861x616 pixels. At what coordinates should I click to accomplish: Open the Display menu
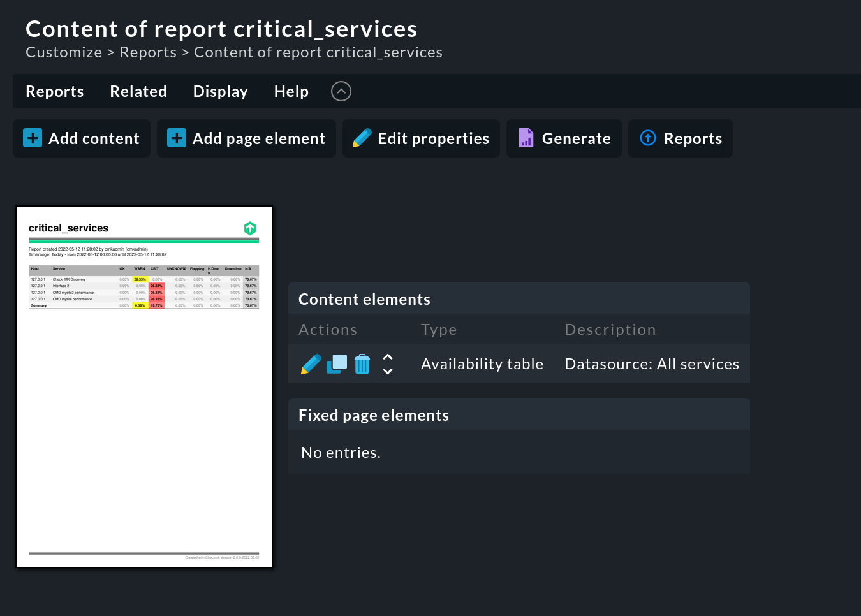(220, 91)
